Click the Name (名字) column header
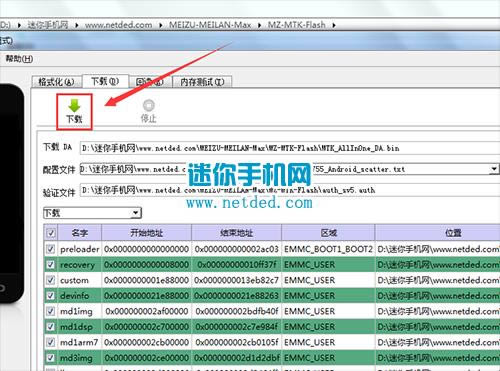 point(80,233)
